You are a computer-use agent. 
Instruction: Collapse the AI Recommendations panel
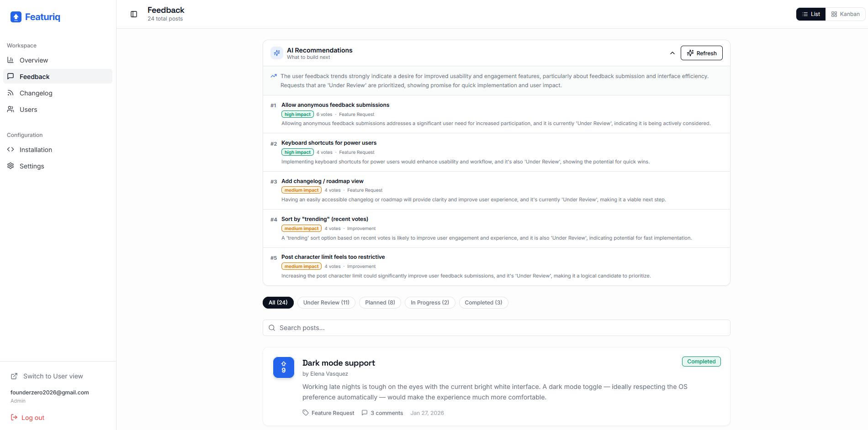672,53
